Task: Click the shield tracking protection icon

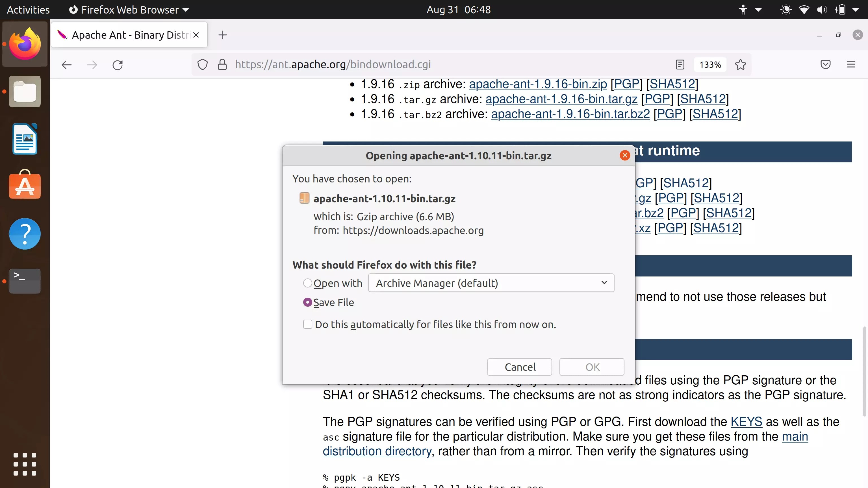Action: tap(203, 65)
